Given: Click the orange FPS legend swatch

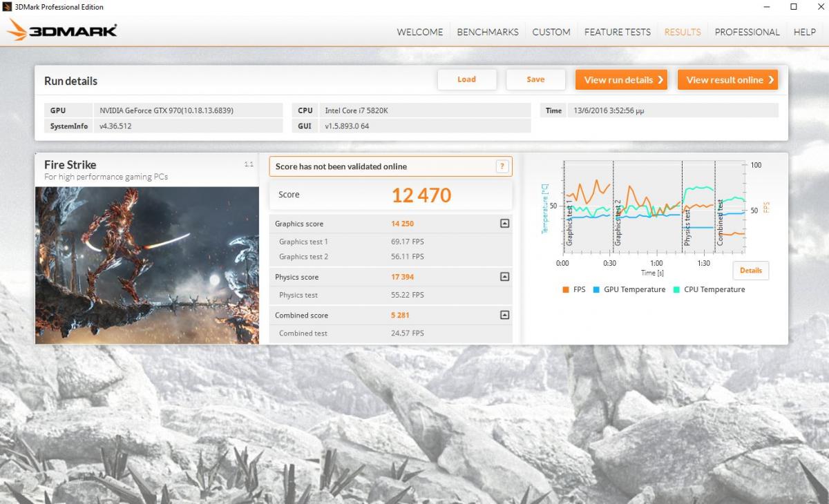Looking at the screenshot, I should coord(566,290).
